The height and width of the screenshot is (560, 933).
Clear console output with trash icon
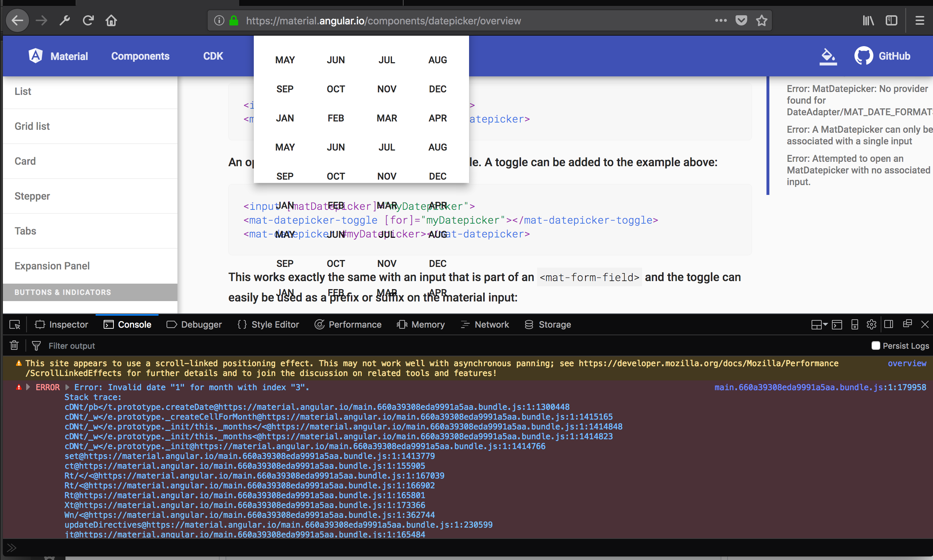click(x=14, y=345)
